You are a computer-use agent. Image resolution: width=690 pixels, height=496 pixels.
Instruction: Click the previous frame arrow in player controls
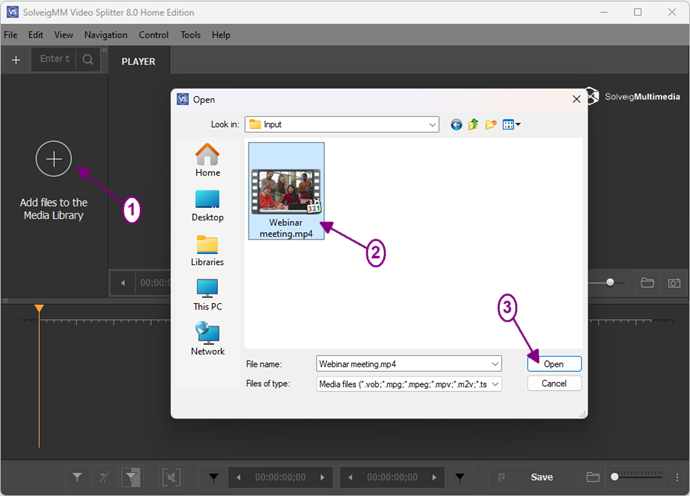123,283
